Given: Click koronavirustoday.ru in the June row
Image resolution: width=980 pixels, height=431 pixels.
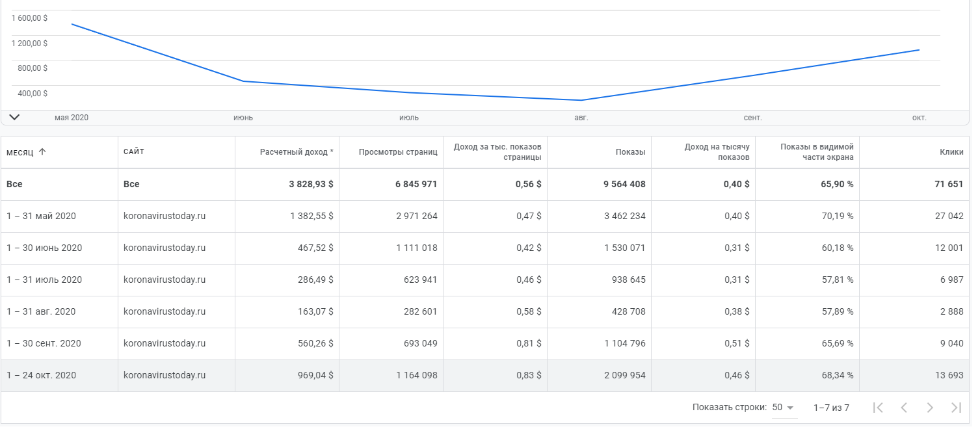Looking at the screenshot, I should [165, 248].
